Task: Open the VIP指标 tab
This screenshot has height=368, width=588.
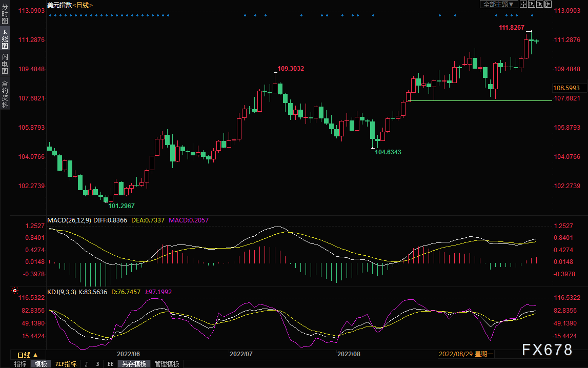Action: tap(66, 364)
